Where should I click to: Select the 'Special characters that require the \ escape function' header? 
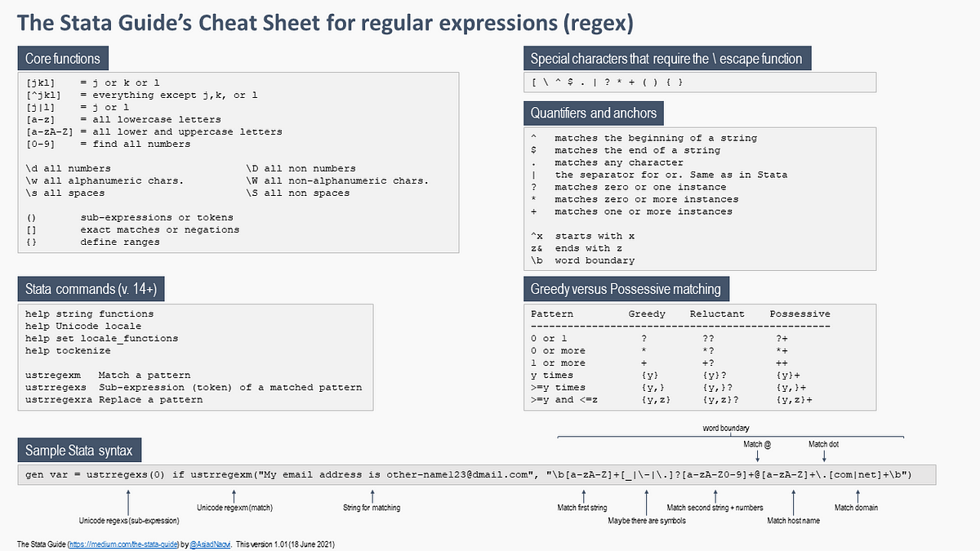(x=666, y=58)
